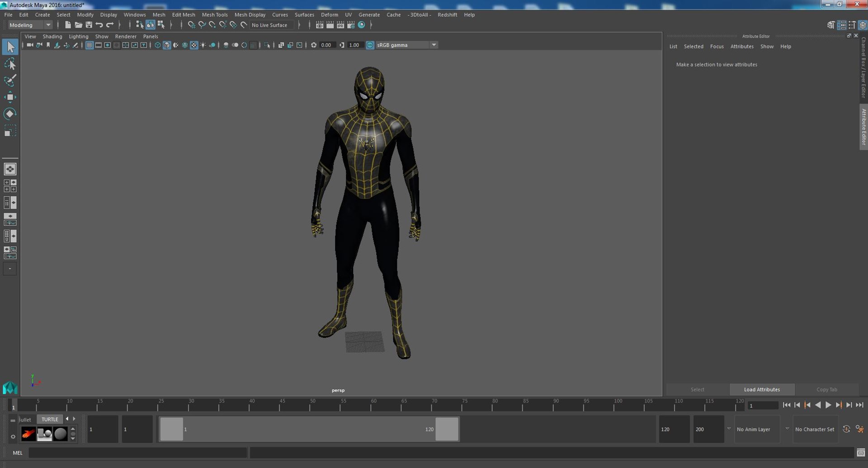Choose the Paint Selection tool
This screenshot has width=868, height=468.
pyautogui.click(x=10, y=80)
